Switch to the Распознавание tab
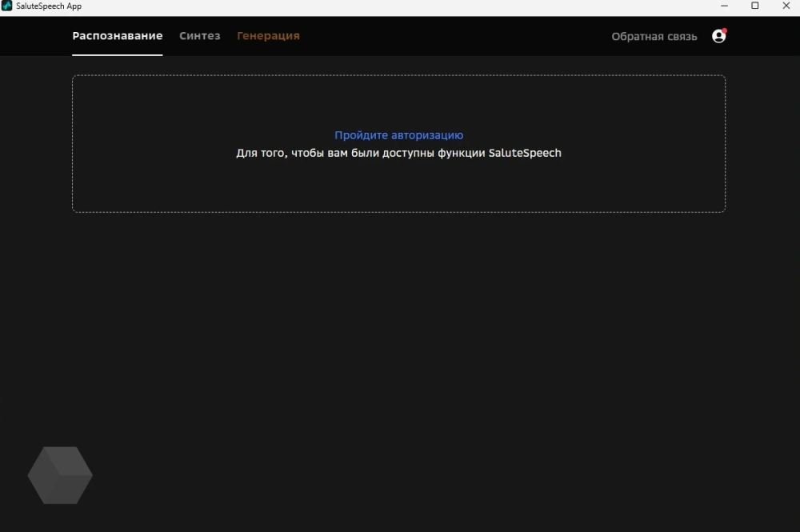 pyautogui.click(x=117, y=36)
